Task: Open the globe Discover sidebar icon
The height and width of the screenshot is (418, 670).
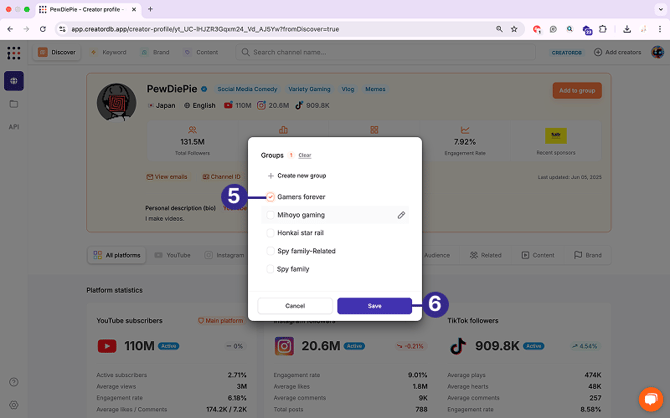Action: (14, 81)
